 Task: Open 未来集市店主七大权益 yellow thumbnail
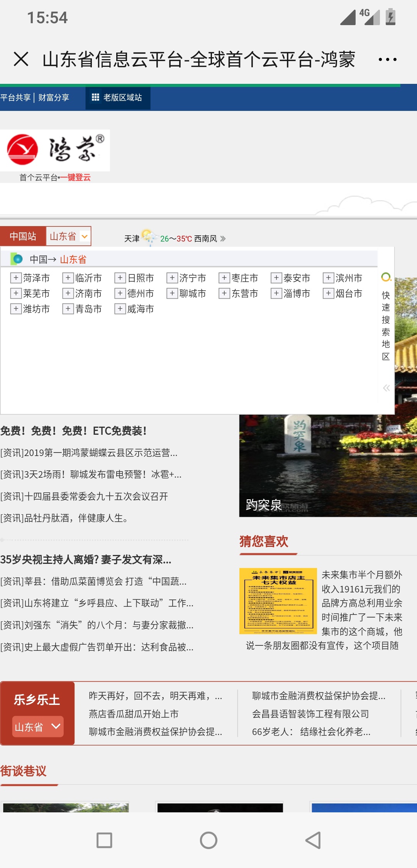click(278, 601)
